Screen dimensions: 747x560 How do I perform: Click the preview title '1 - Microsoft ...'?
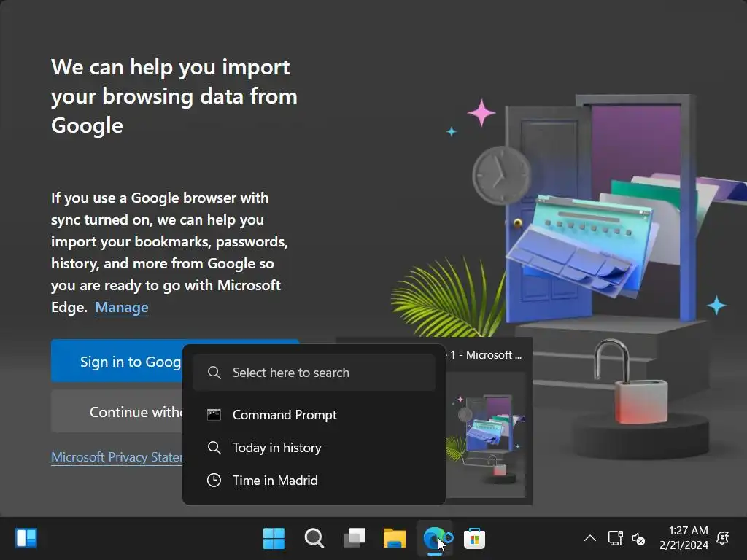pos(486,355)
